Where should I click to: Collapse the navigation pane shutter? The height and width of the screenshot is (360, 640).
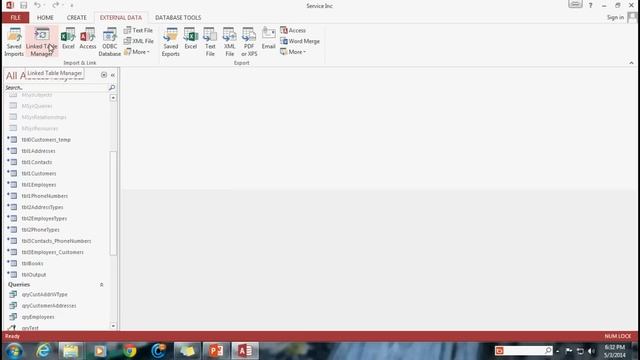[113, 75]
